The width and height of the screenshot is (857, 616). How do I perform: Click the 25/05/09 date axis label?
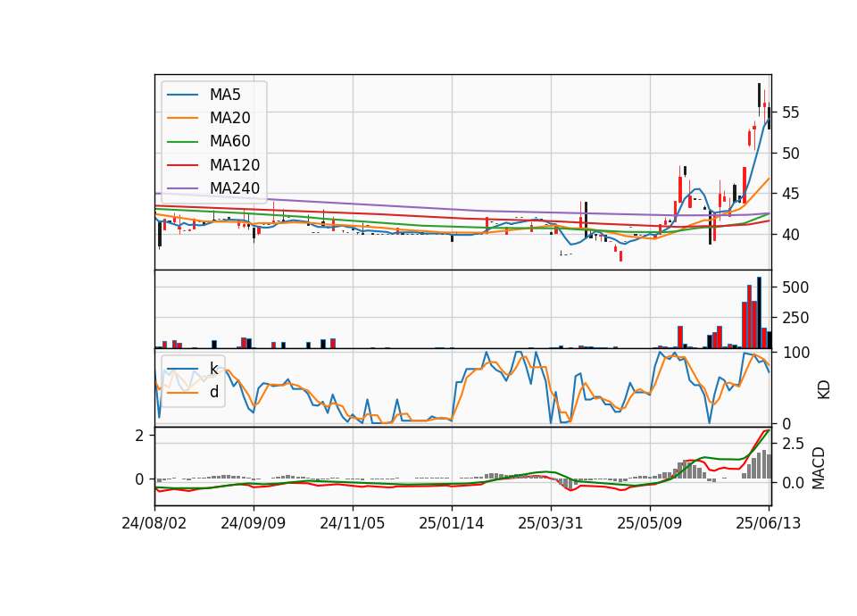[x=650, y=523]
